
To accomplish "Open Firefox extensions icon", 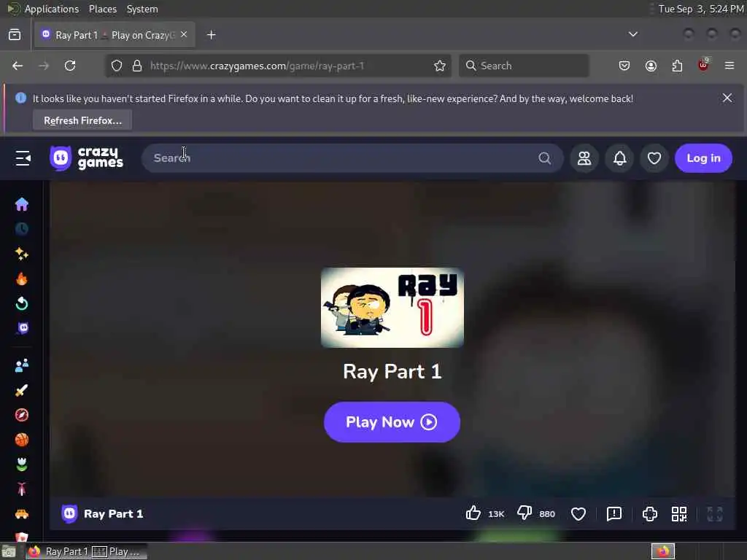I will pyautogui.click(x=677, y=66).
